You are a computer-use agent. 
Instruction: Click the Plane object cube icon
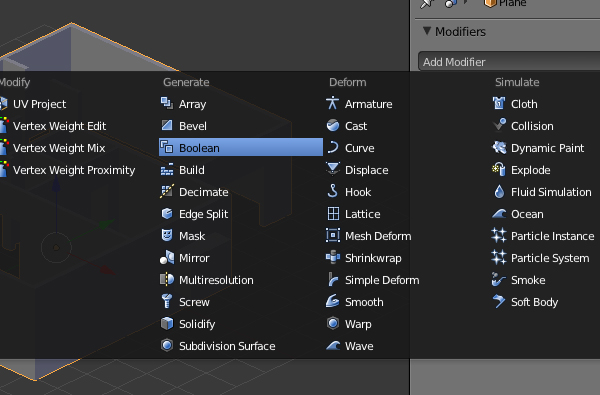(x=490, y=3)
